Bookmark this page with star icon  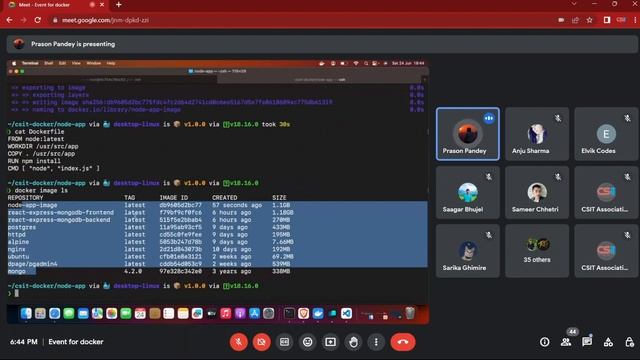coord(589,20)
